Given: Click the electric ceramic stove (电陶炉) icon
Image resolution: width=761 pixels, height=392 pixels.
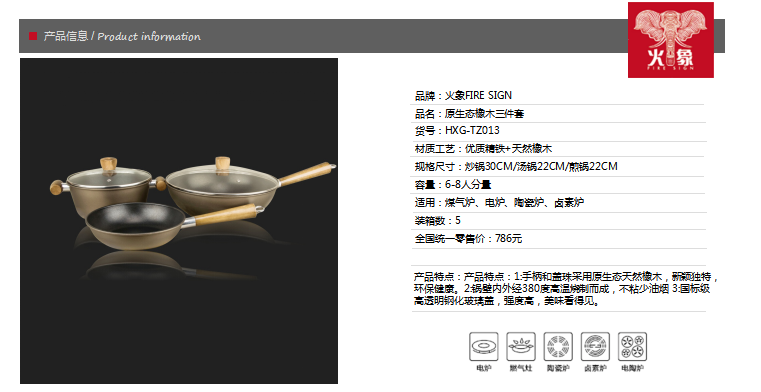Looking at the screenshot, I should click(632, 346).
